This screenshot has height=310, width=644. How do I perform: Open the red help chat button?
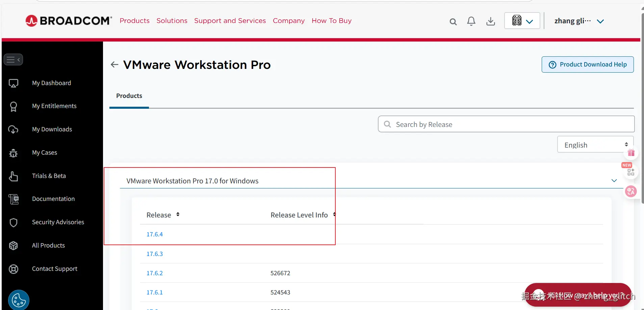[578, 295]
